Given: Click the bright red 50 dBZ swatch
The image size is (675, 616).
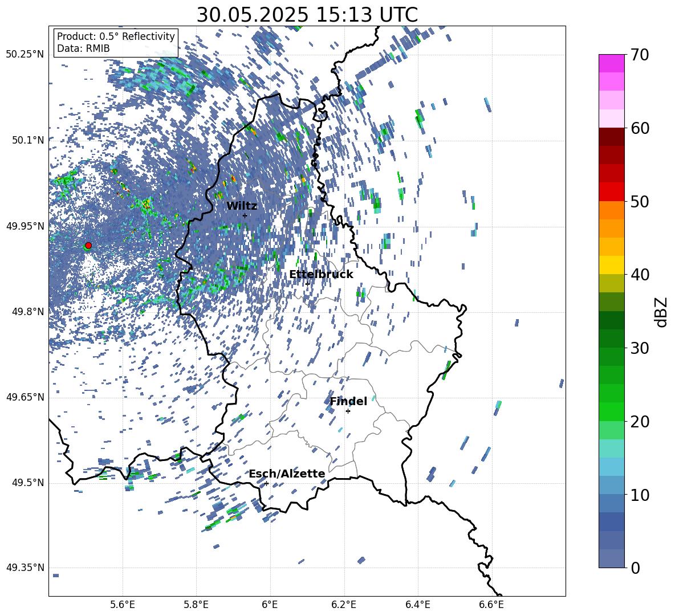Looking at the screenshot, I should coord(612,192).
